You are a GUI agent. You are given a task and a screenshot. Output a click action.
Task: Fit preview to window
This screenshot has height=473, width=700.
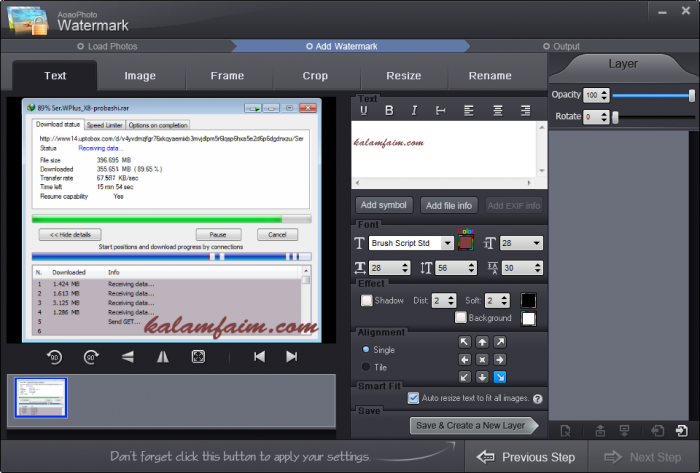[x=198, y=357]
